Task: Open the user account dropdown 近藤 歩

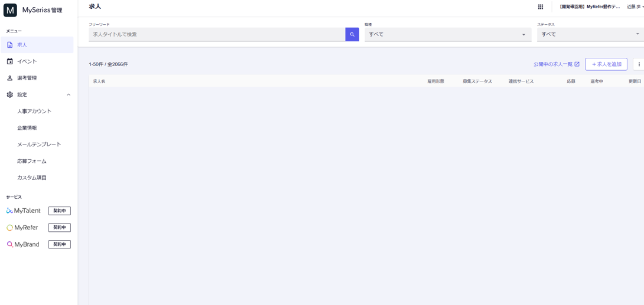Action: click(x=635, y=7)
